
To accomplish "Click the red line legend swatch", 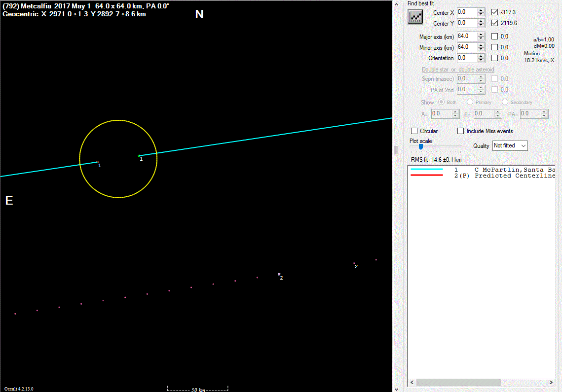I will (426, 175).
